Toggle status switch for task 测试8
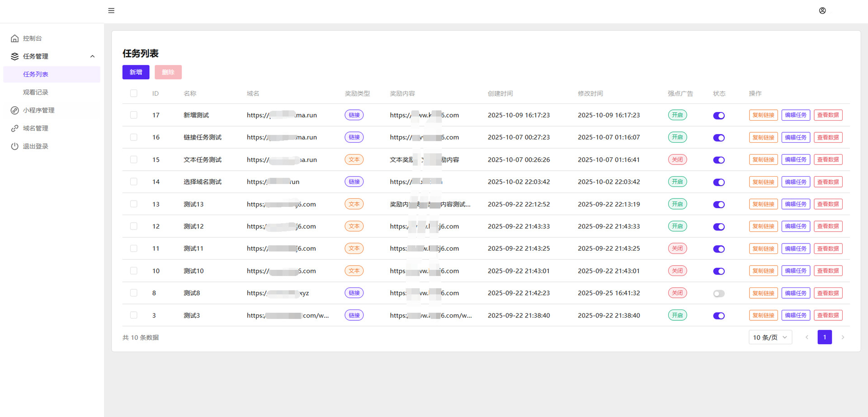This screenshot has width=868, height=417. (x=719, y=294)
